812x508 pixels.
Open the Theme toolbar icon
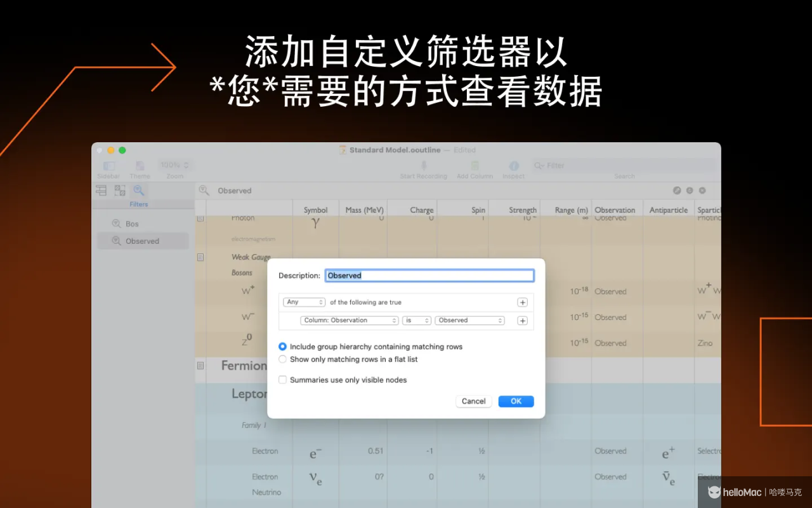pyautogui.click(x=140, y=166)
